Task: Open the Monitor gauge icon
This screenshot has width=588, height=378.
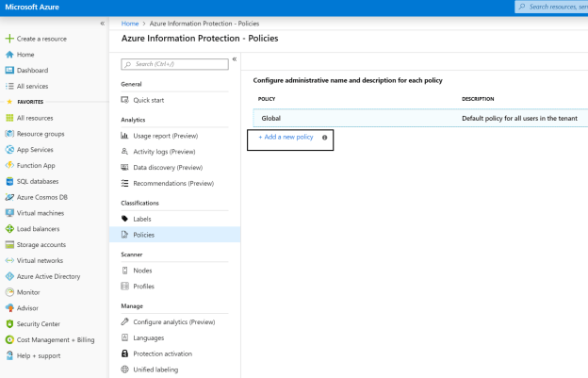Action: coord(9,292)
